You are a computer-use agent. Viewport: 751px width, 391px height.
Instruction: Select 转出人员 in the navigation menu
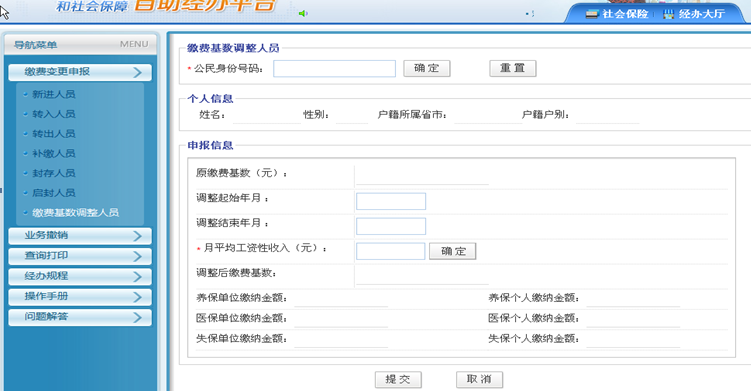click(x=54, y=134)
